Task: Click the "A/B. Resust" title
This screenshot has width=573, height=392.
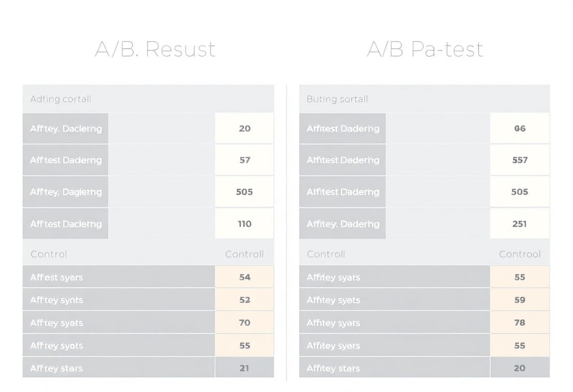Action: pos(155,50)
